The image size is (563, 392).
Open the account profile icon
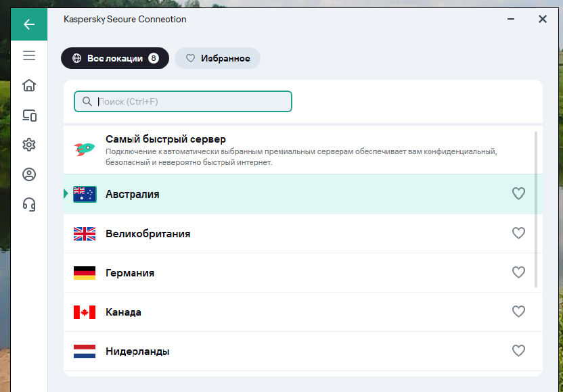pyautogui.click(x=29, y=174)
